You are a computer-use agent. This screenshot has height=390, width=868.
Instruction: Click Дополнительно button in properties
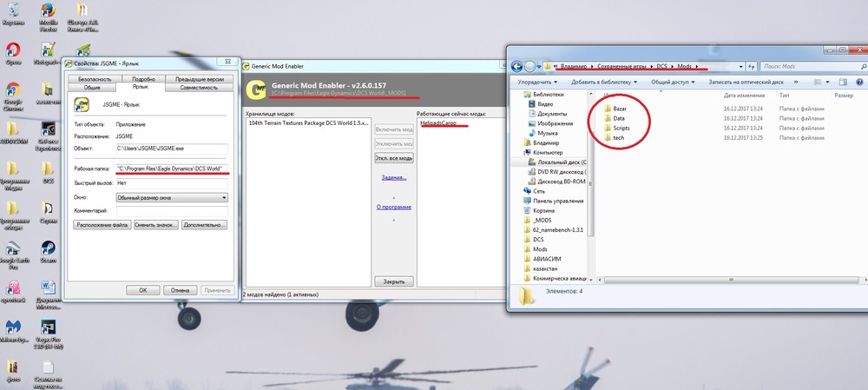click(x=204, y=225)
